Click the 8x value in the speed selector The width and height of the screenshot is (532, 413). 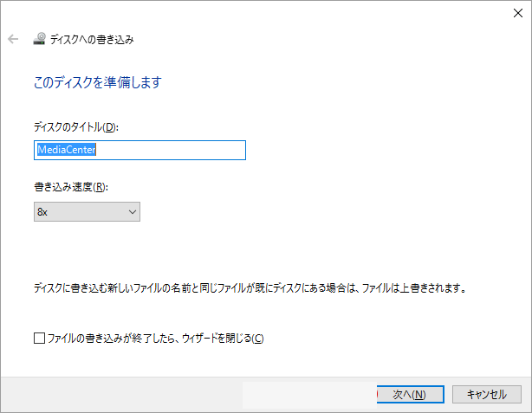point(43,211)
